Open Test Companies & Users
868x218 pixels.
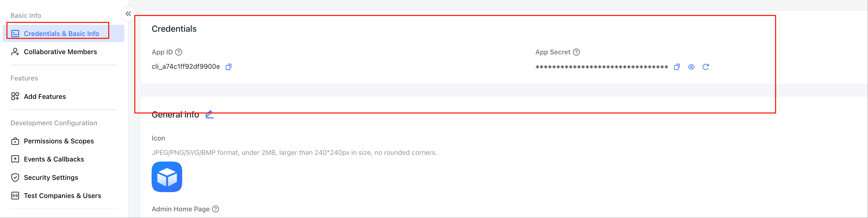pos(62,196)
